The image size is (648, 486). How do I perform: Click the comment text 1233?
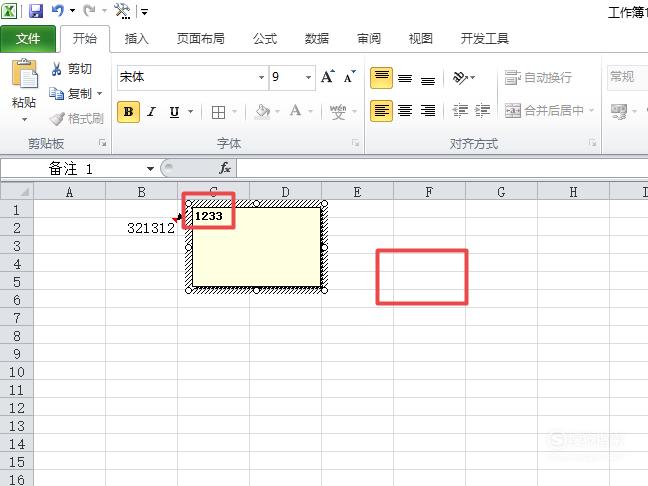click(x=209, y=216)
